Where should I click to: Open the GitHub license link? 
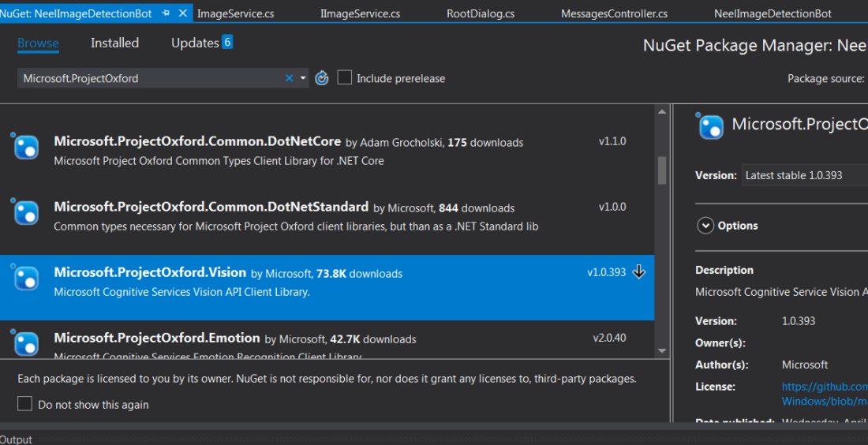(x=824, y=387)
